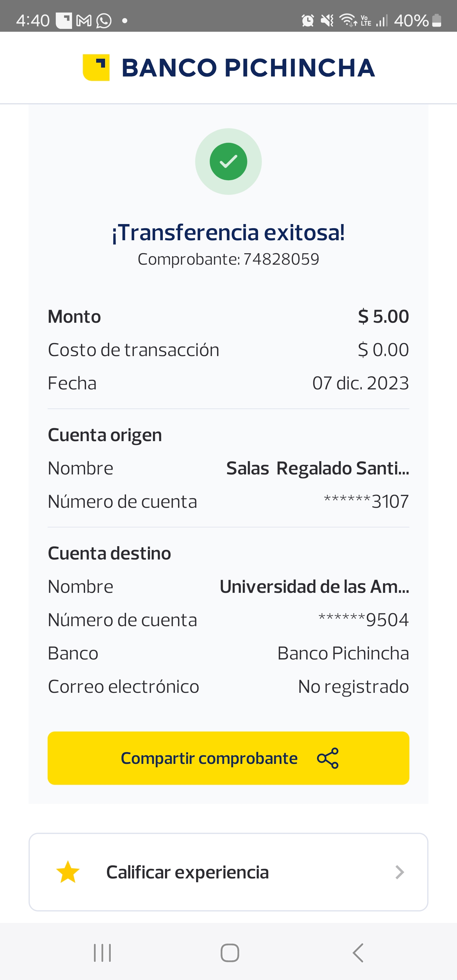Tap the Gmail notification icon in status bar

(84, 21)
